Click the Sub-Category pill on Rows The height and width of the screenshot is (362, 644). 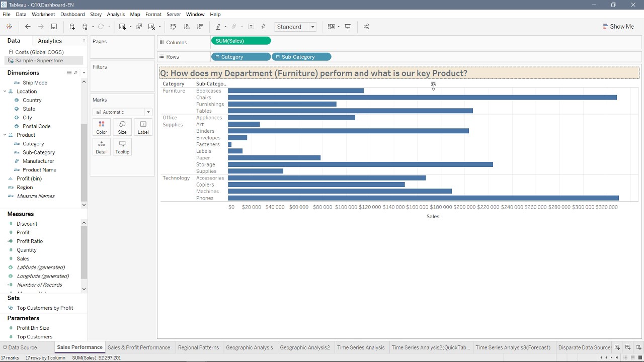tap(301, 57)
